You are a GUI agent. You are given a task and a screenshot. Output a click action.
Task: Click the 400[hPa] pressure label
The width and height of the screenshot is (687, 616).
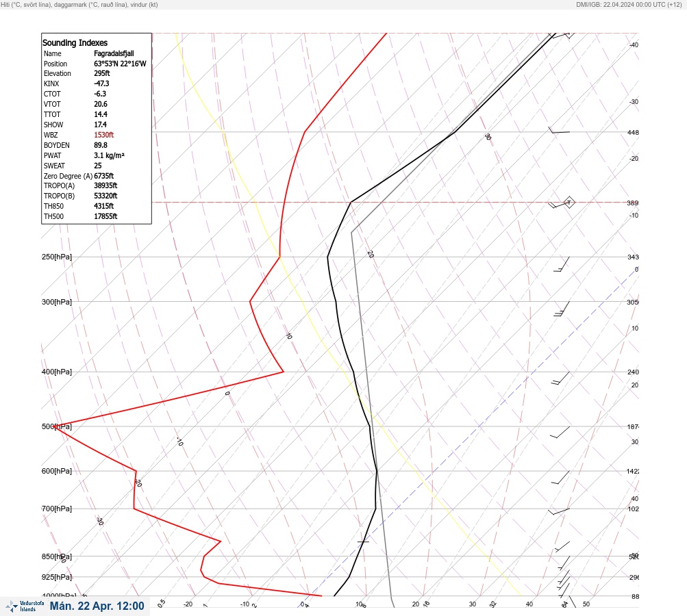57,372
